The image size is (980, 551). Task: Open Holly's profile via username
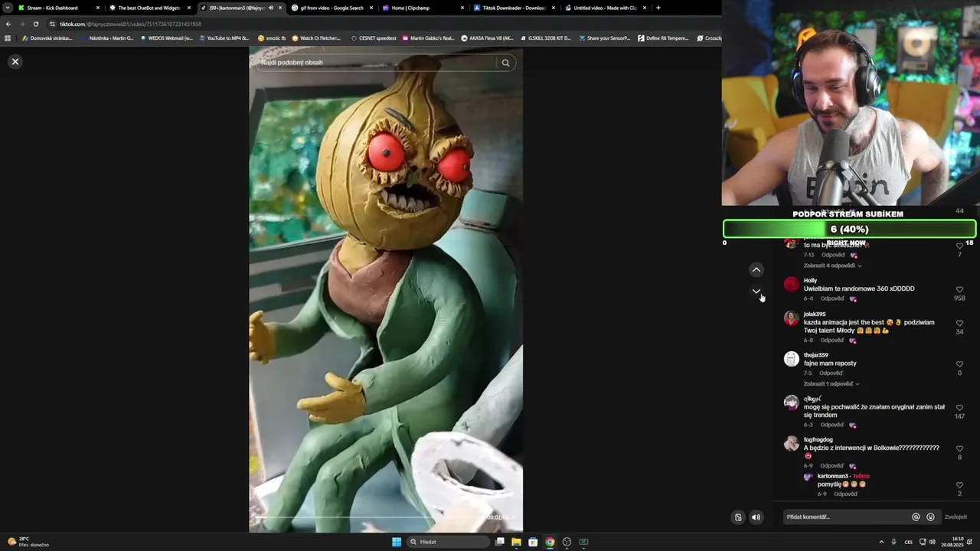[810, 280]
